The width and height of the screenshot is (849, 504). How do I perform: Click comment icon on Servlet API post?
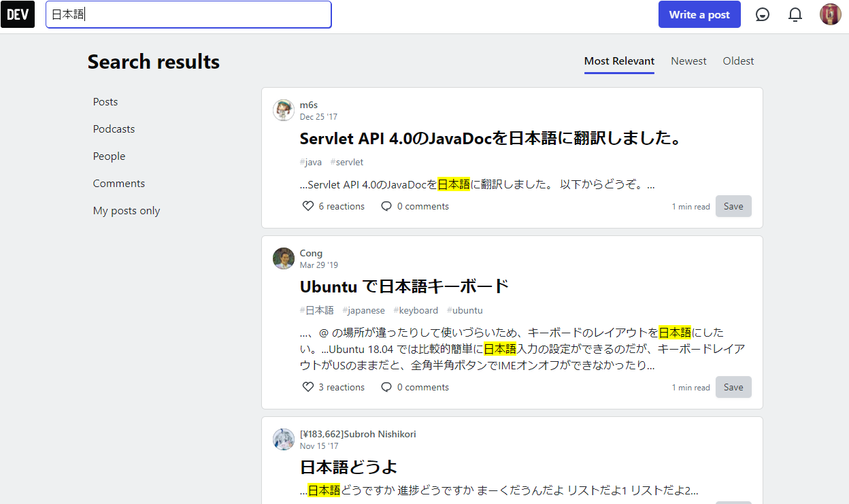pos(386,206)
